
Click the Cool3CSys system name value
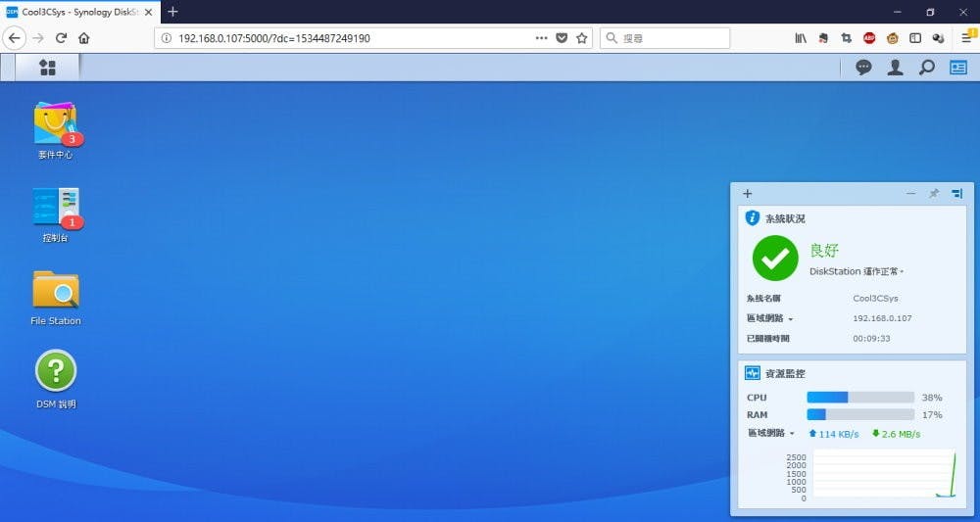click(875, 299)
